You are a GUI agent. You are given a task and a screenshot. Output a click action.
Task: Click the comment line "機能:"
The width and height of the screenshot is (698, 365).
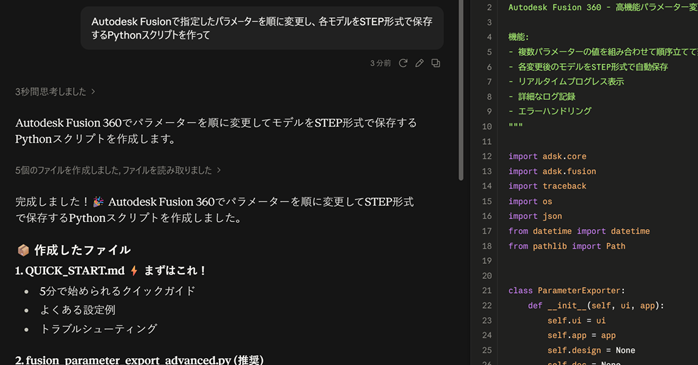(519, 37)
